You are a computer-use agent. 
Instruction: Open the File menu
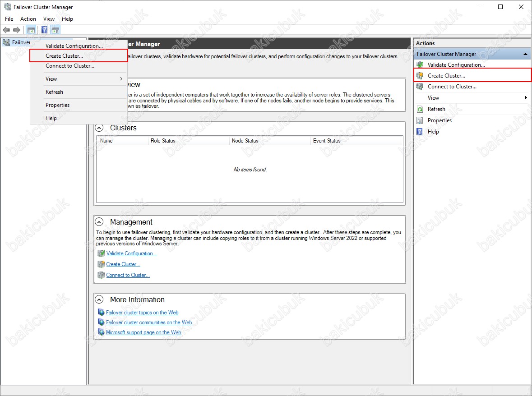tap(9, 19)
